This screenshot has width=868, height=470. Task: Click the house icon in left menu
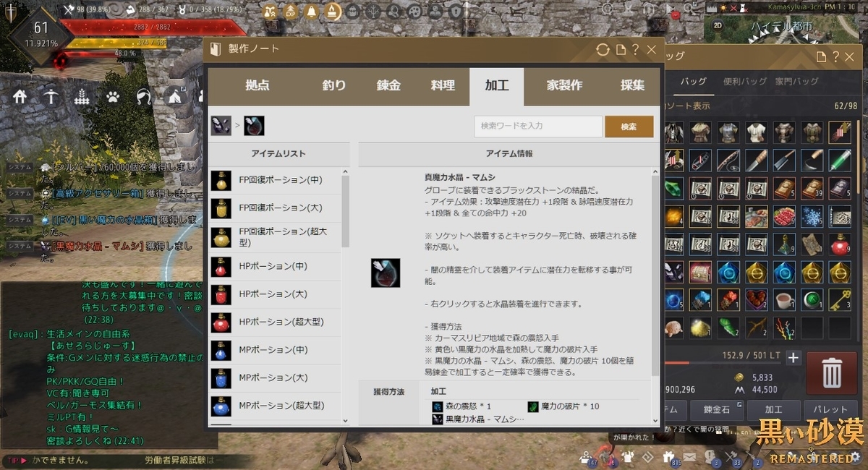click(20, 96)
